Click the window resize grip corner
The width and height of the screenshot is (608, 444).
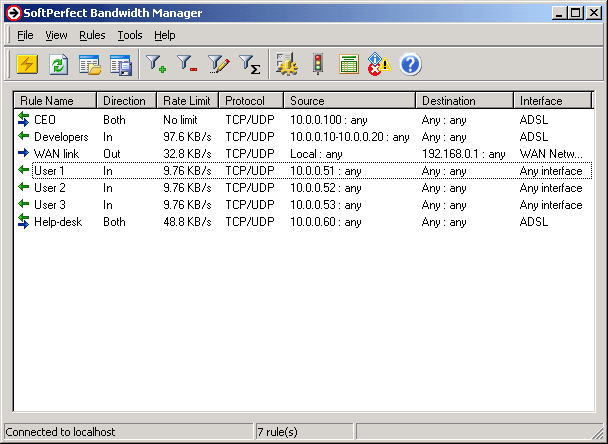coord(598,434)
